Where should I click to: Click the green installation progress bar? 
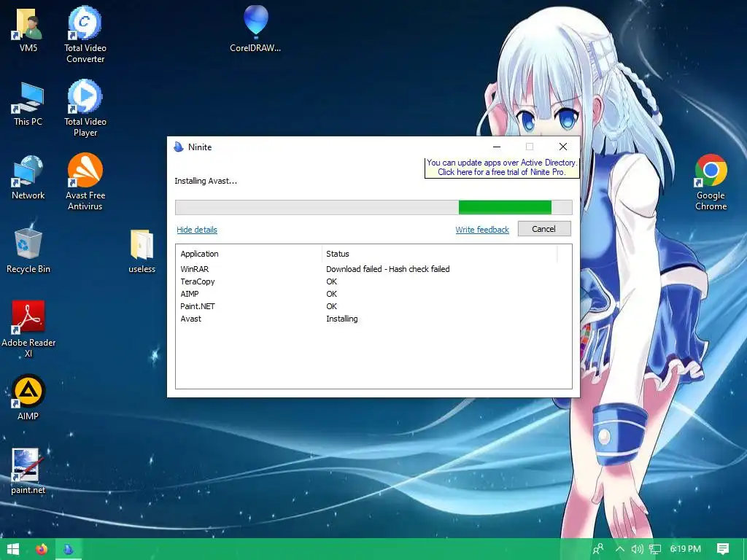(x=373, y=207)
